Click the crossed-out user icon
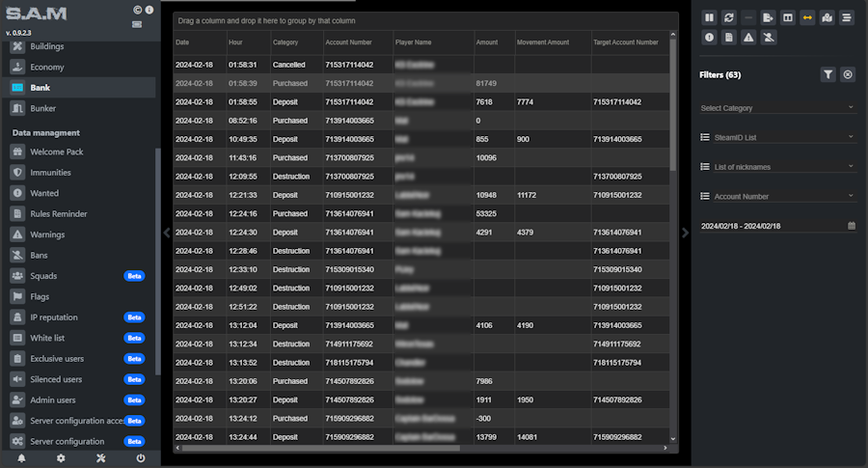 coord(769,38)
